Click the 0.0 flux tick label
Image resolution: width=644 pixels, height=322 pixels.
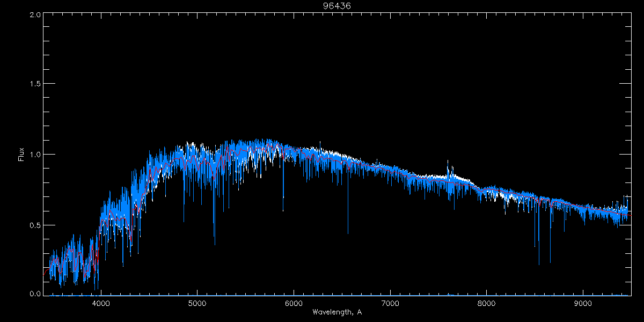[x=34, y=294]
